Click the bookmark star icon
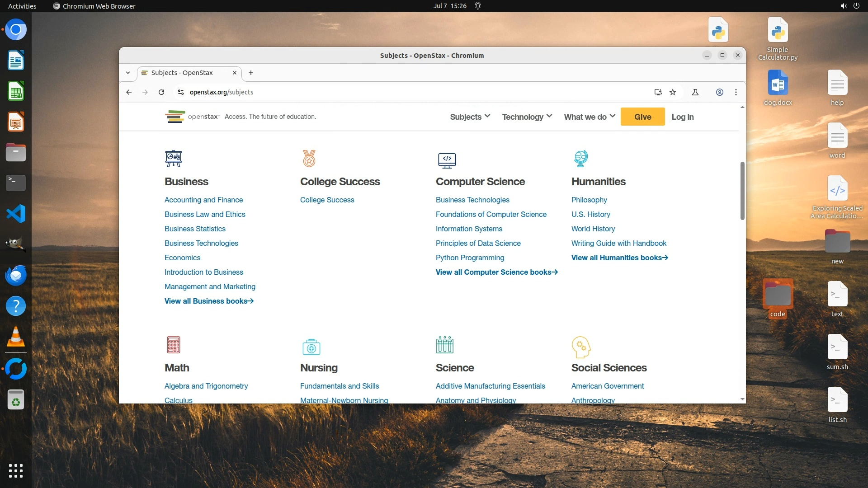This screenshot has width=868, height=488. coord(673,92)
